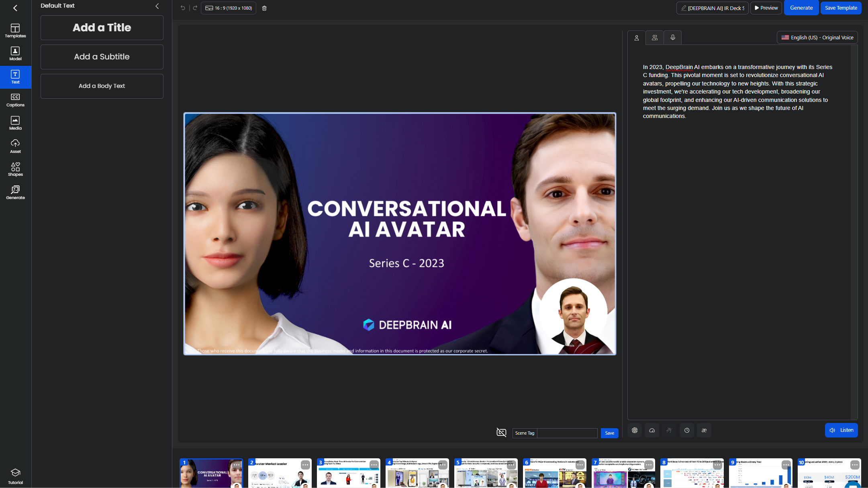Click the speech speed gauge icon
The image size is (868, 488).
click(x=652, y=430)
